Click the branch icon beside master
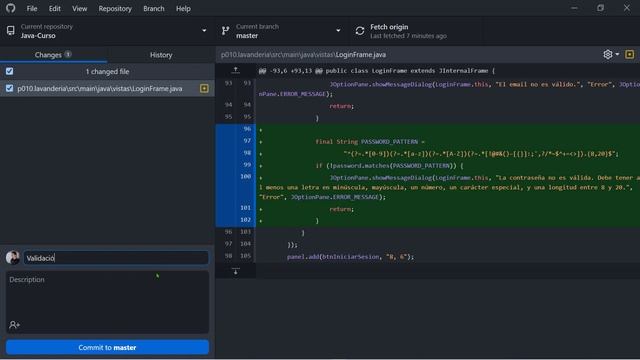Image resolution: width=640 pixels, height=360 pixels. (225, 31)
